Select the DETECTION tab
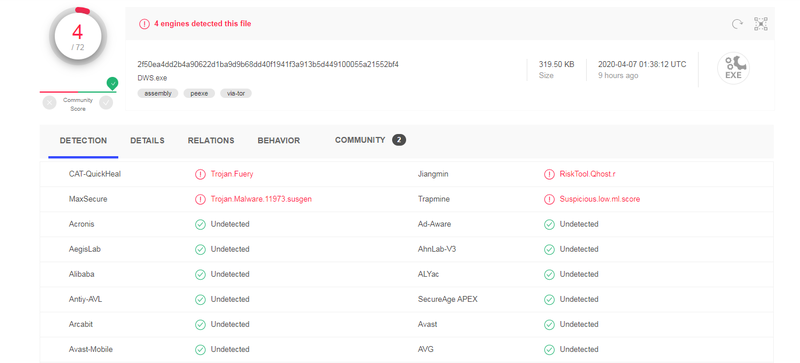800x363 pixels. pos(83,140)
